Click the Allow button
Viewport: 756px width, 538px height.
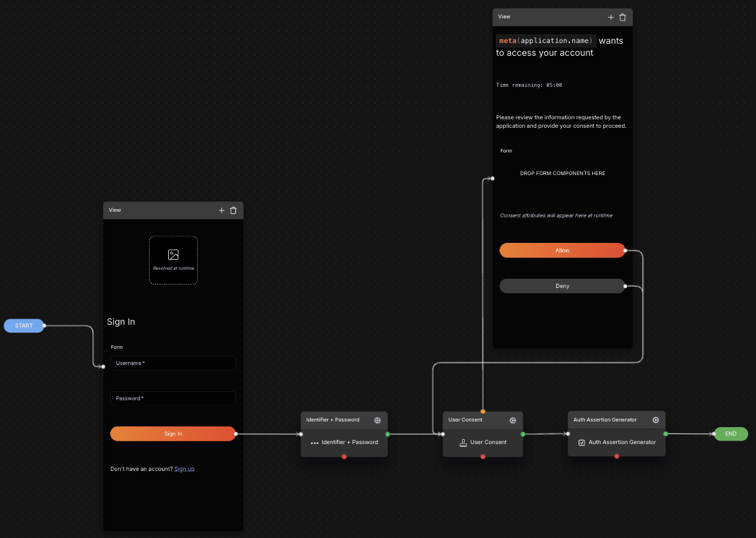click(562, 250)
